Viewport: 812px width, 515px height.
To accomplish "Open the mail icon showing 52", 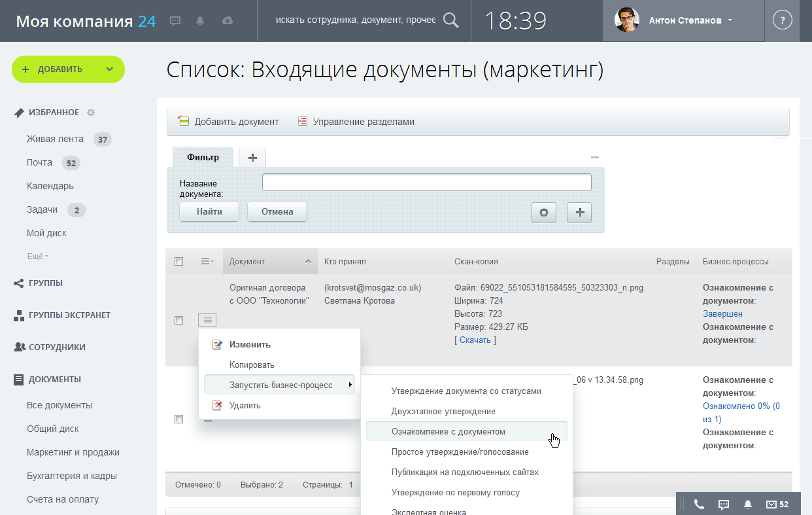I will pyautogui.click(x=777, y=505).
